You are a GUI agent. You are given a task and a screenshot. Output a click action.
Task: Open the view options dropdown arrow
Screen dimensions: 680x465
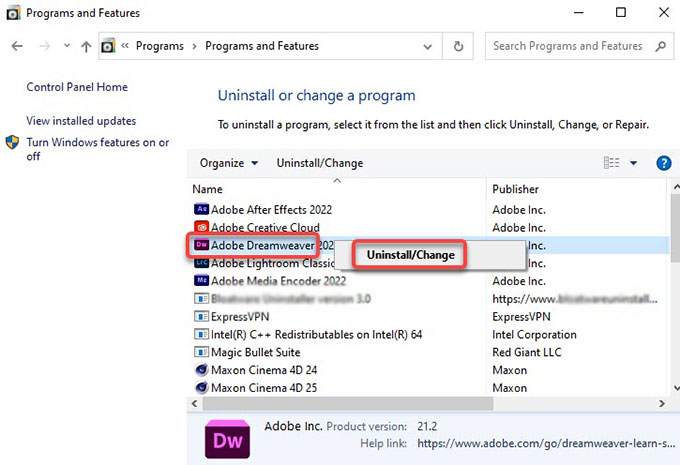633,163
